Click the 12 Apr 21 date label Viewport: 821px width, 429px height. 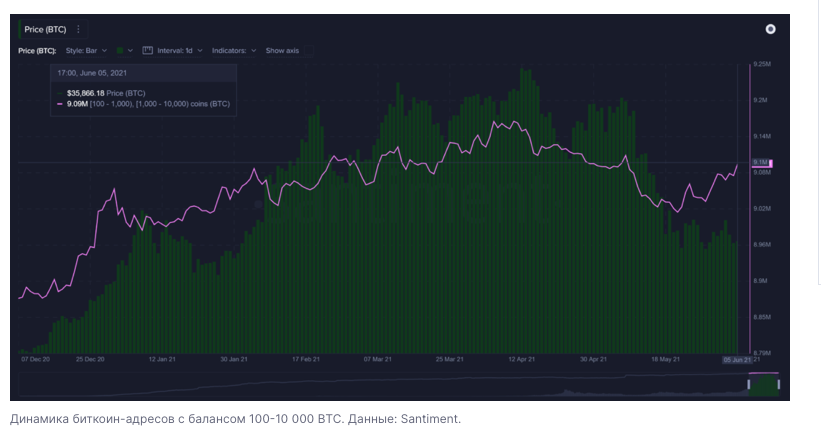point(520,359)
